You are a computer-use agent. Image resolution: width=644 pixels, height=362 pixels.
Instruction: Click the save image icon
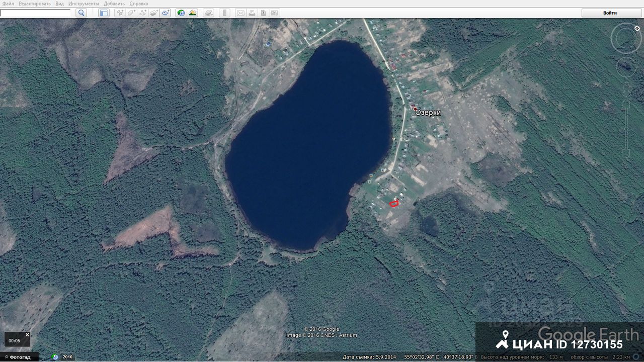coord(263,13)
